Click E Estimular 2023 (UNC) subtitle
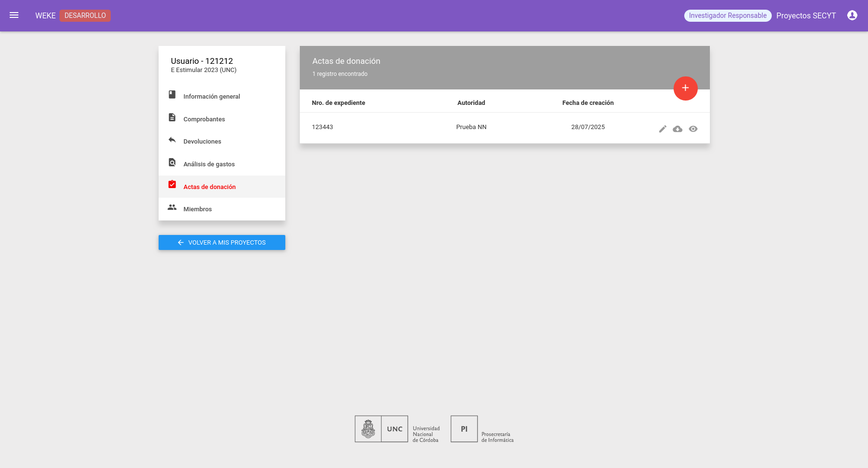868x468 pixels. 204,70
